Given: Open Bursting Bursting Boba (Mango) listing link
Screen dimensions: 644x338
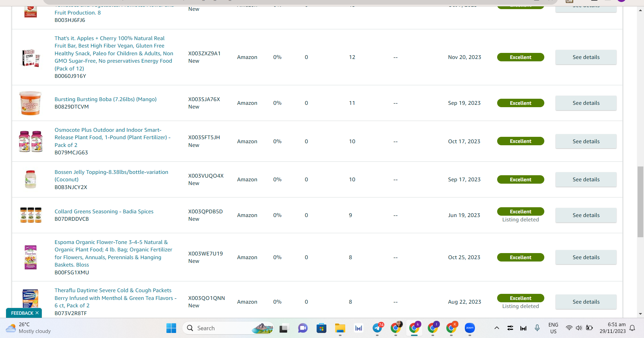Looking at the screenshot, I should tap(105, 99).
